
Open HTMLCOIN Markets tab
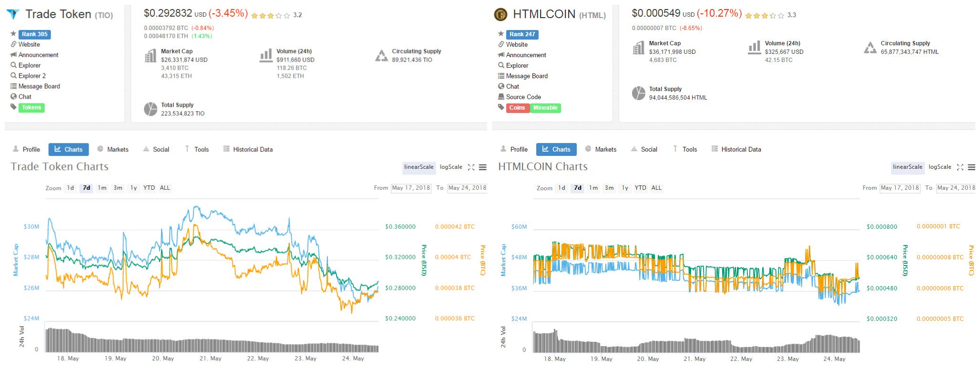[601, 149]
